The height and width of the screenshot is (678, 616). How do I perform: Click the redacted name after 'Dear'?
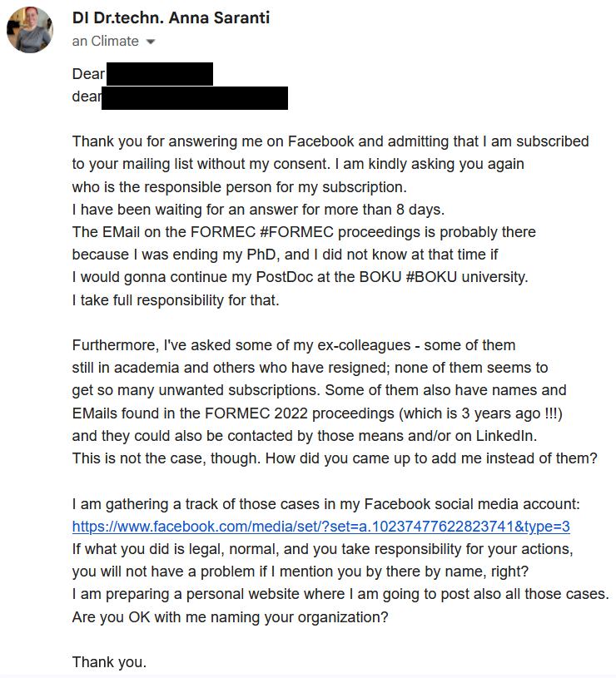[160, 74]
